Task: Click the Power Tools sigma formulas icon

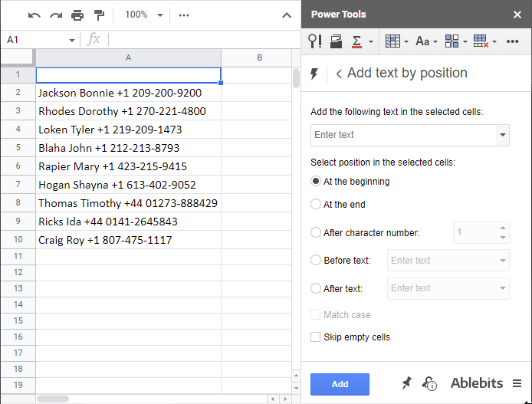Action: click(x=356, y=41)
